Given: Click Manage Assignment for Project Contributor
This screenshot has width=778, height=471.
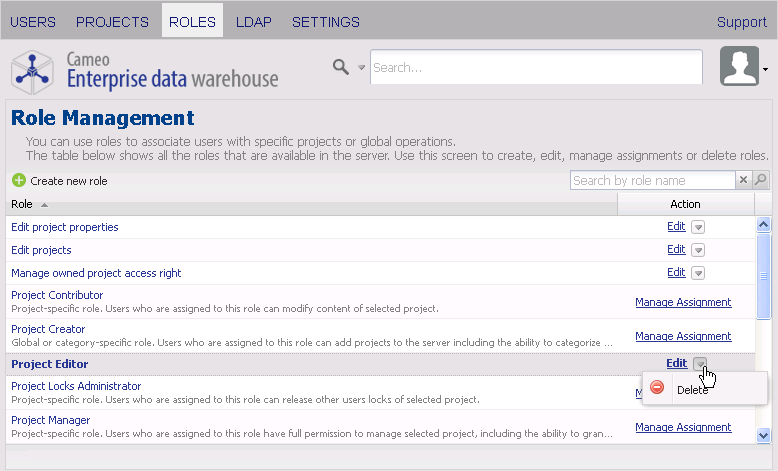Looking at the screenshot, I should click(683, 302).
